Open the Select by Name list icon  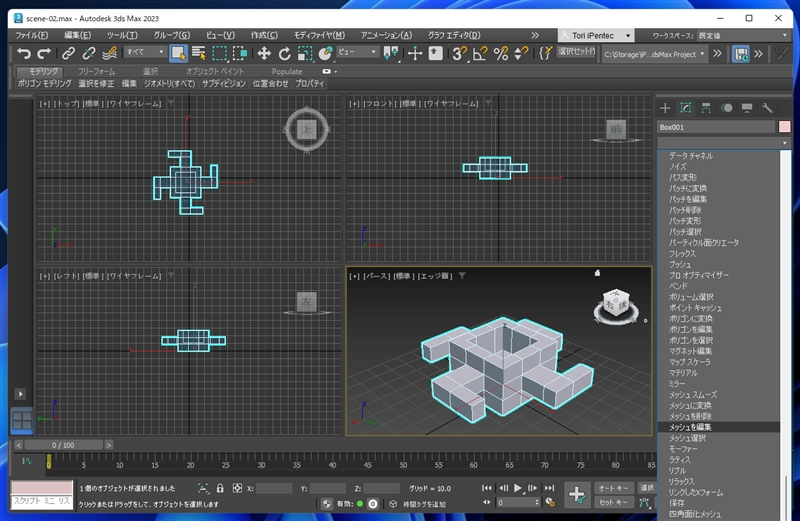pos(198,53)
